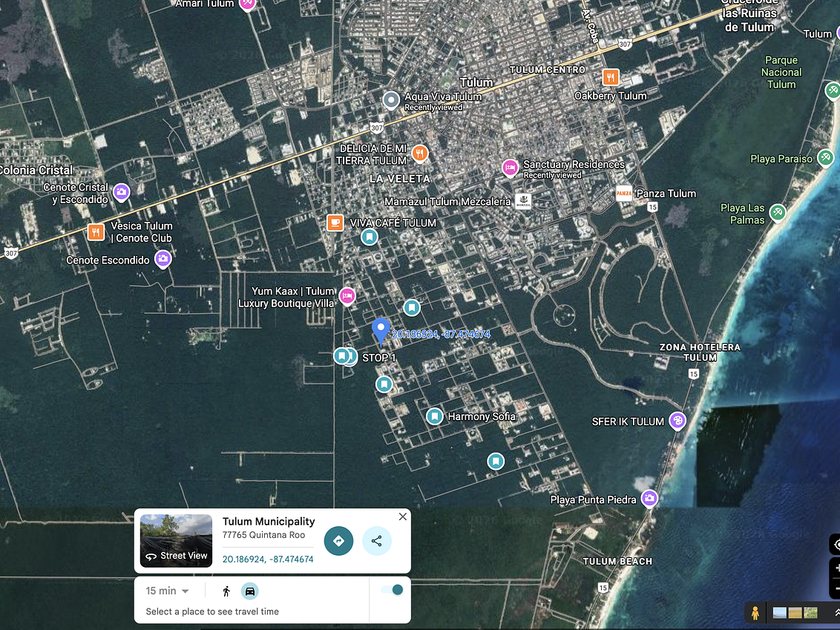
Task: Click the Directions button in the place card
Action: (339, 541)
